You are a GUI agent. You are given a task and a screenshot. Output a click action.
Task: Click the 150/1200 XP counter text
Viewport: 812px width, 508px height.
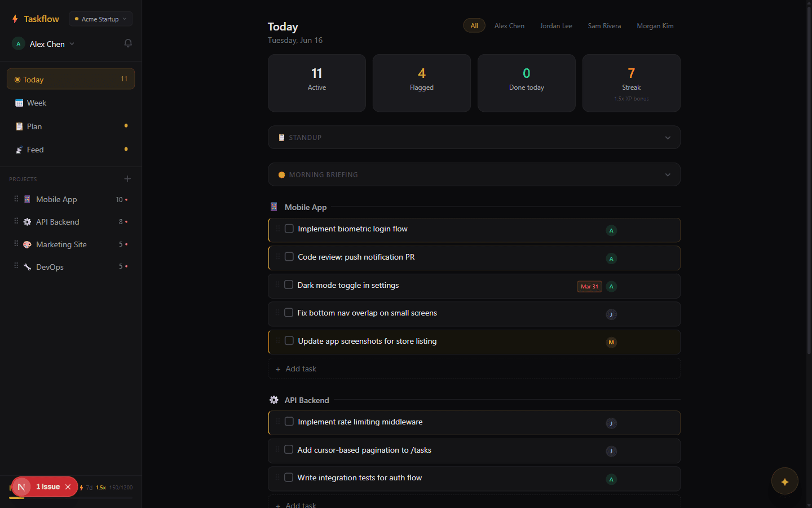(x=121, y=488)
